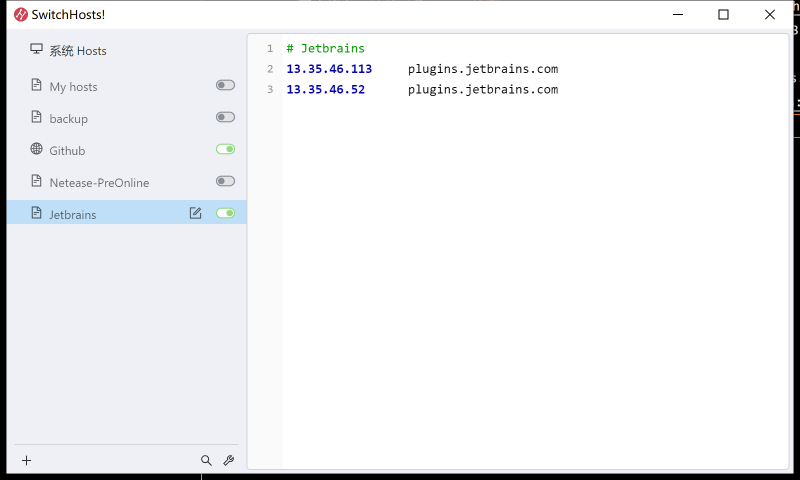Click the globe icon beside Github
The height and width of the screenshot is (480, 800).
pyautogui.click(x=36, y=149)
